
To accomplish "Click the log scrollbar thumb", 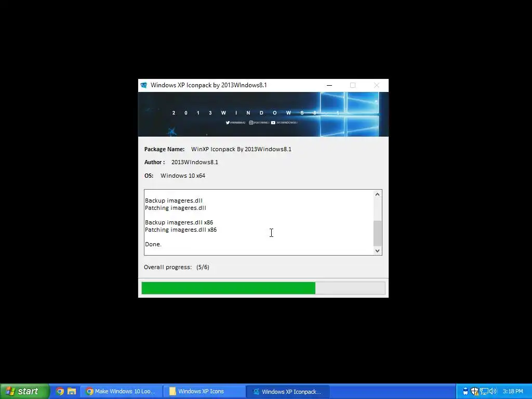I will 377,233.
